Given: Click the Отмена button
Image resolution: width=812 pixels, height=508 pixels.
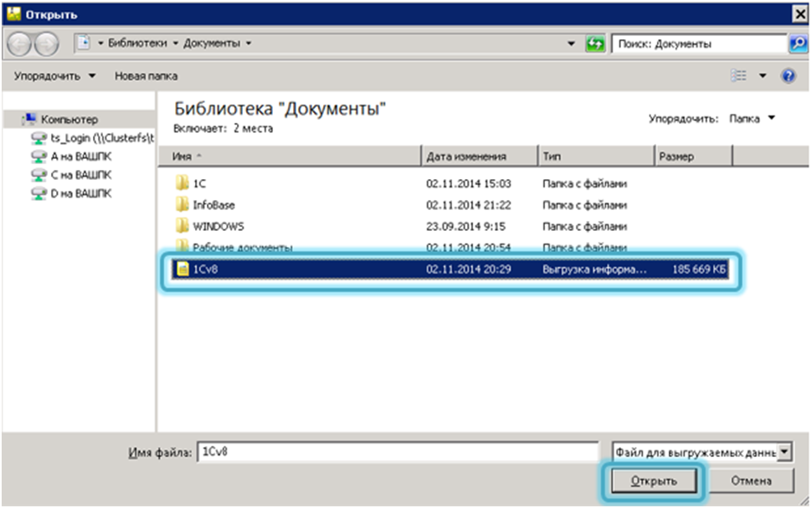Looking at the screenshot, I should pos(751,481).
